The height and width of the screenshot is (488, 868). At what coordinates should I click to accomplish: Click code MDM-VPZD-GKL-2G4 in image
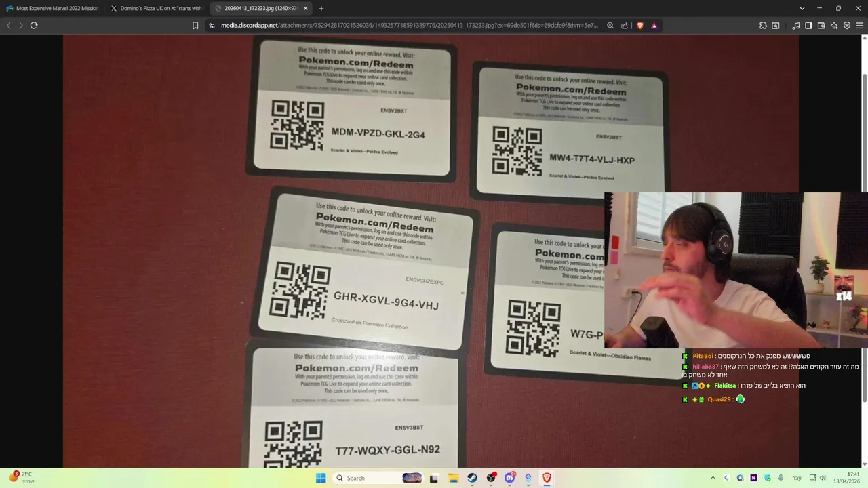coord(378,134)
